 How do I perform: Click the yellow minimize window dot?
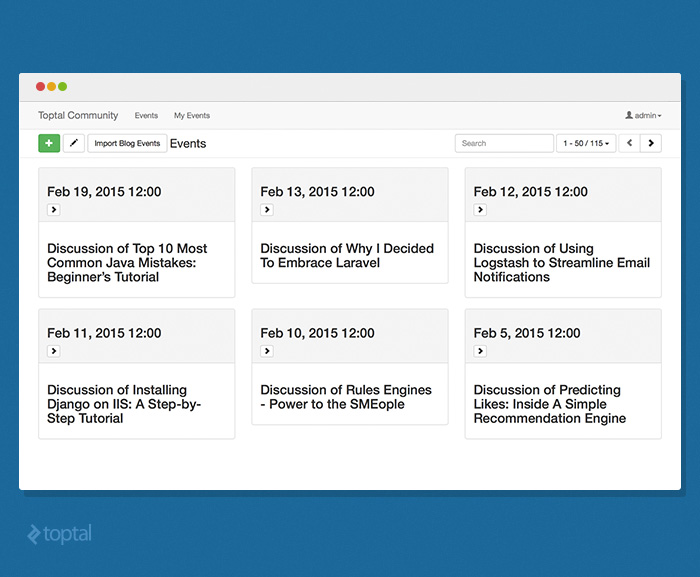coord(52,87)
